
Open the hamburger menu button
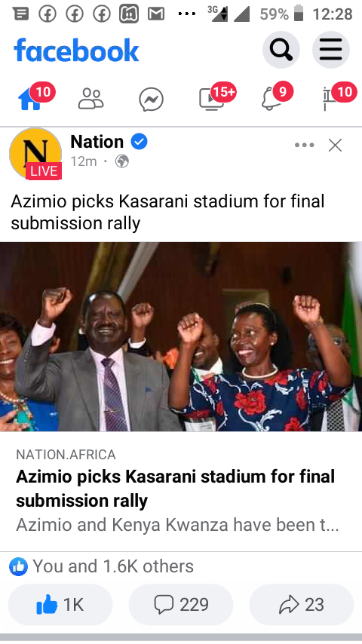click(x=331, y=50)
